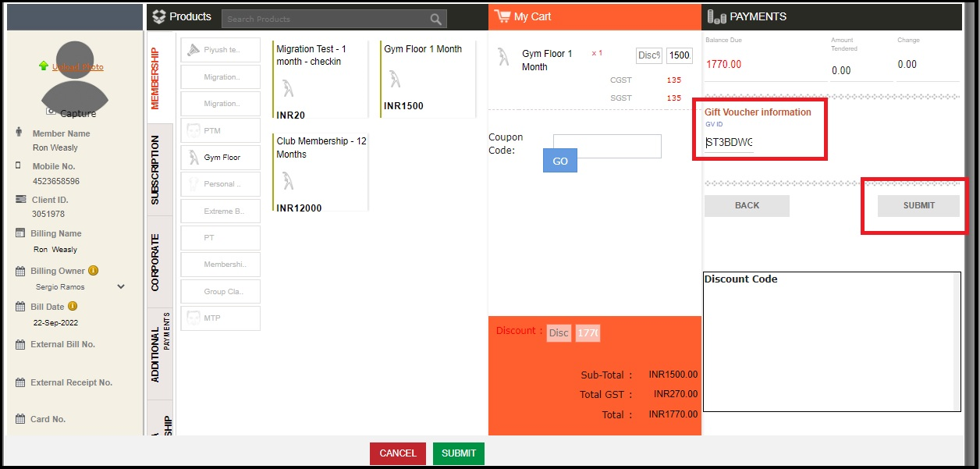The image size is (980, 469).
Task: Click the Bill Date info icon
Action: [x=73, y=307]
